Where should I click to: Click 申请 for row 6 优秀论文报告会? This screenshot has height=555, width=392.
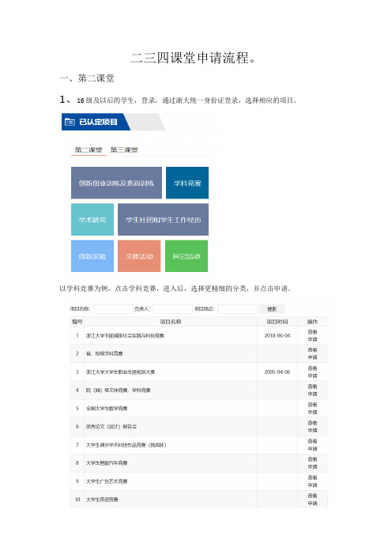(x=312, y=430)
